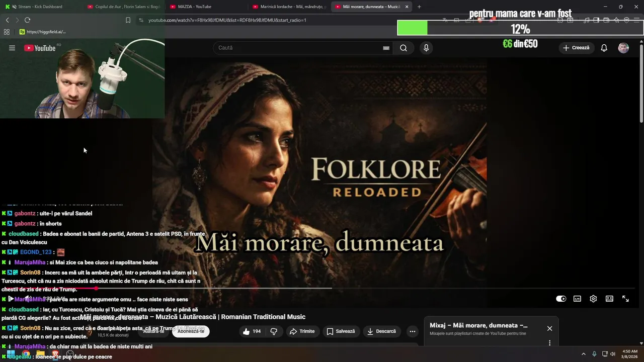
Task: Open the on-screen keyboard icon in search box
Action: [386, 48]
